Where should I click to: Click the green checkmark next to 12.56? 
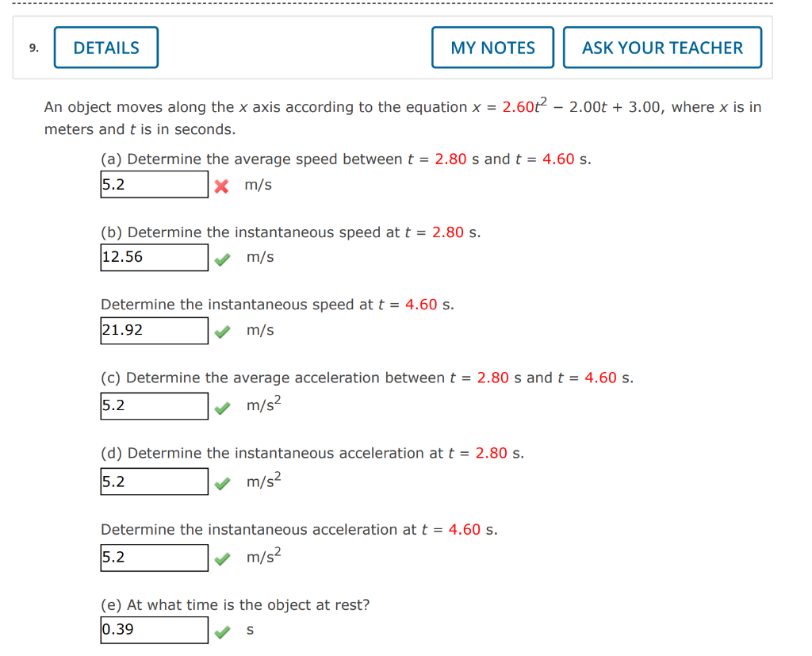223,258
